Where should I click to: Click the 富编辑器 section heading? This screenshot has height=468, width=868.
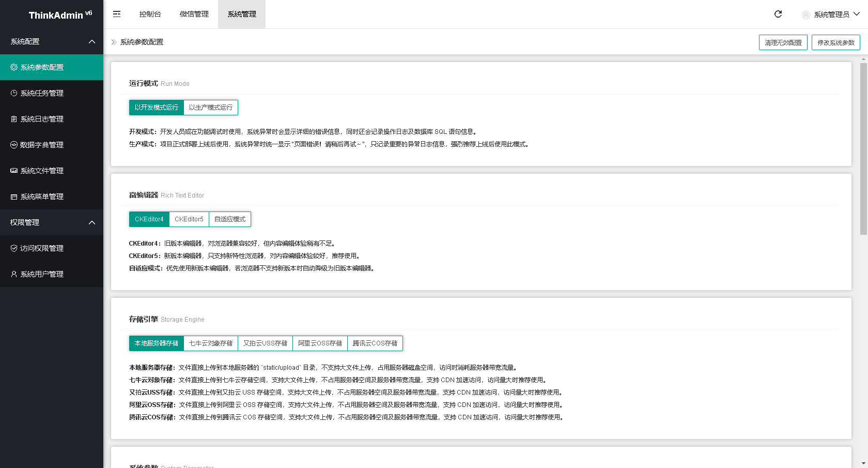144,195
